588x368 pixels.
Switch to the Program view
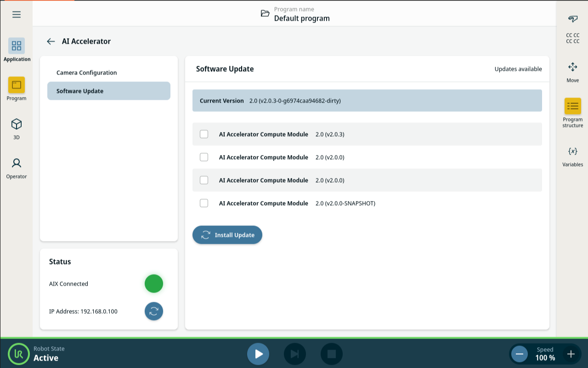click(x=17, y=85)
